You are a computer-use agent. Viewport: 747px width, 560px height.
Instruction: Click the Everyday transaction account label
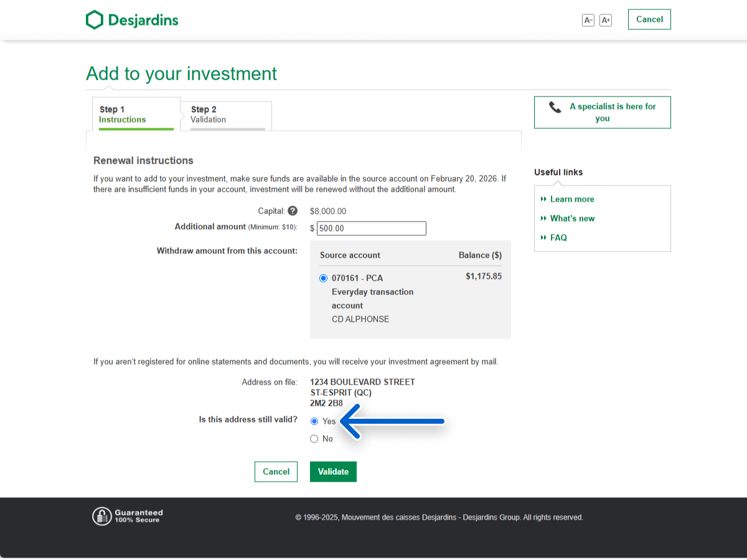click(372, 299)
